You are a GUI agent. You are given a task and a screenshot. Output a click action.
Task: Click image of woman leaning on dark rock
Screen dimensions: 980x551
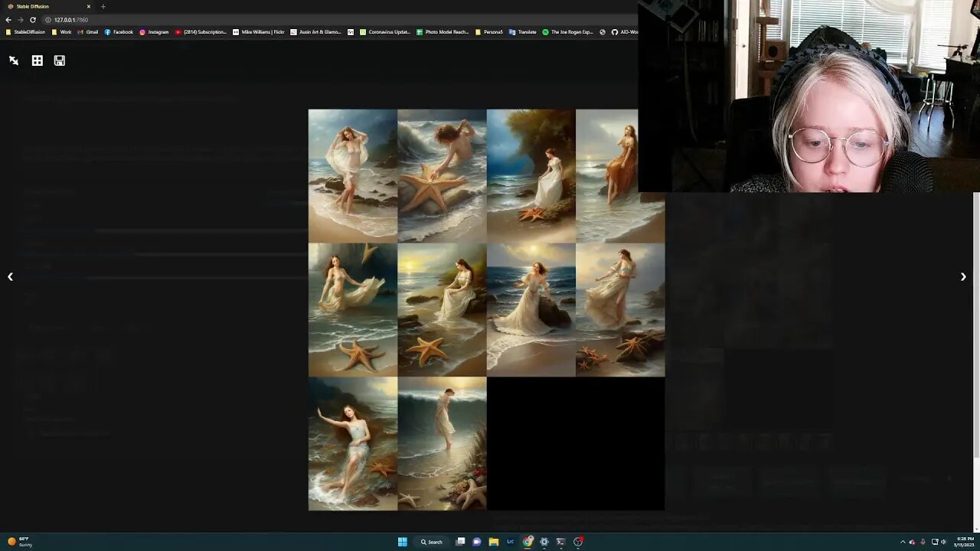click(531, 310)
